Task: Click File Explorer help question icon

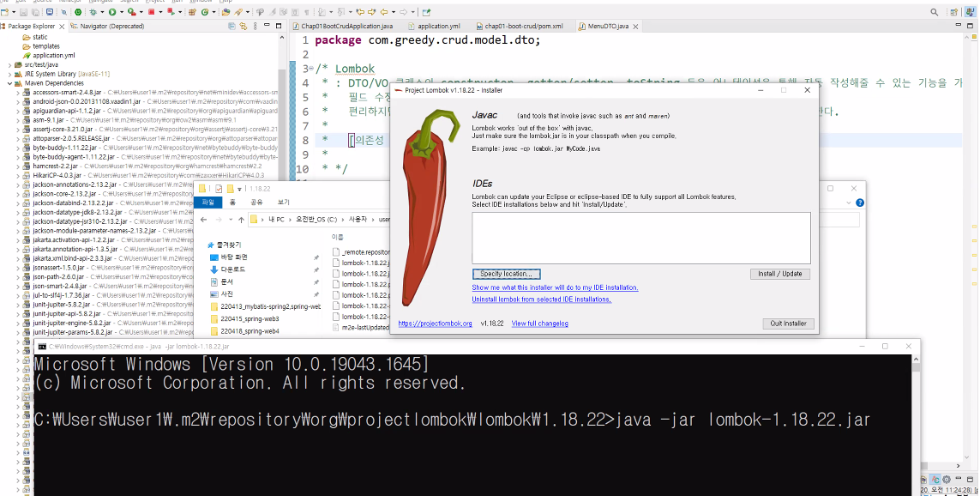Action: [860, 203]
